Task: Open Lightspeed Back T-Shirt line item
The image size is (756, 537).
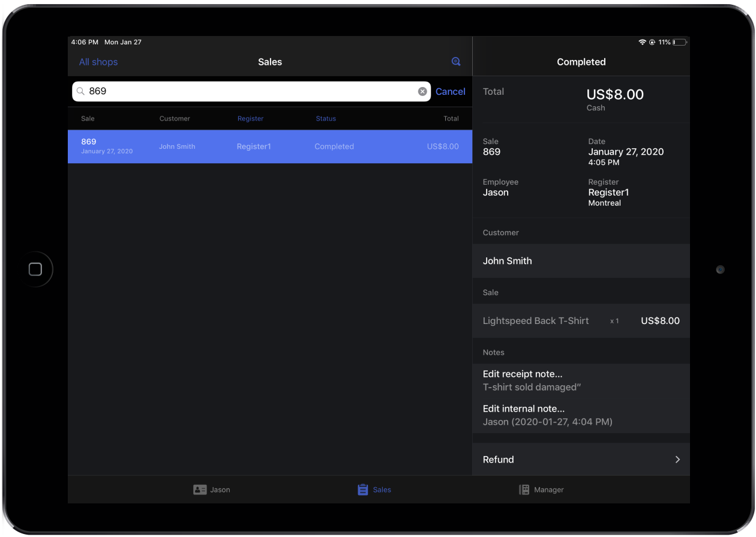Action: tap(581, 321)
